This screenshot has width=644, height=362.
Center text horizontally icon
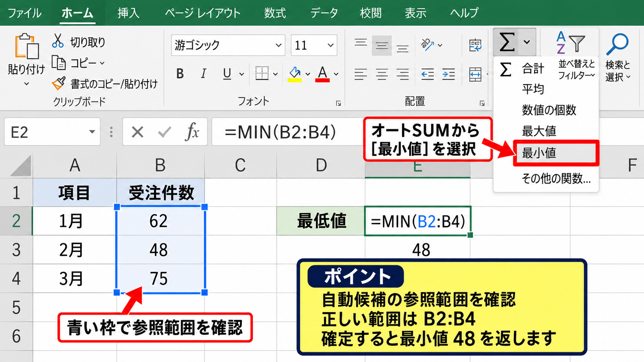pyautogui.click(x=382, y=74)
